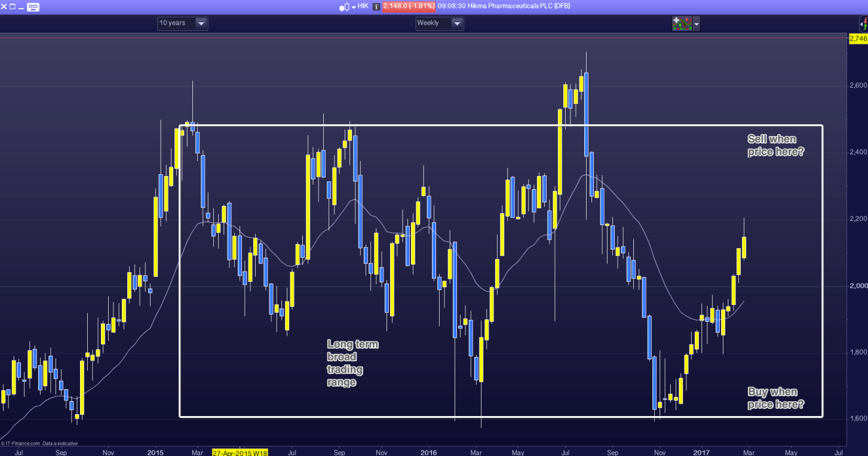Select the 'Long term broad trading range' label

(352, 363)
